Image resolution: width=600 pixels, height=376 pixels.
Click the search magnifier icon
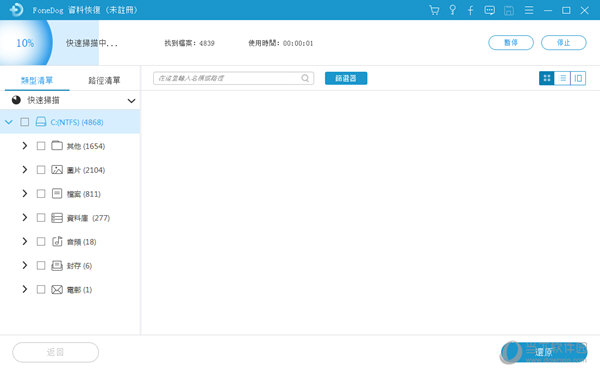pos(305,78)
